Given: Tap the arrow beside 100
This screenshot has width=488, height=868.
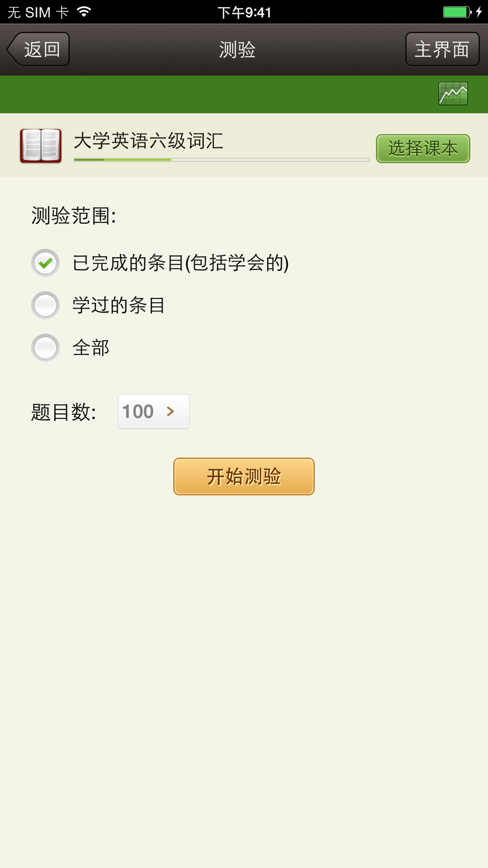Looking at the screenshot, I should pos(170,412).
